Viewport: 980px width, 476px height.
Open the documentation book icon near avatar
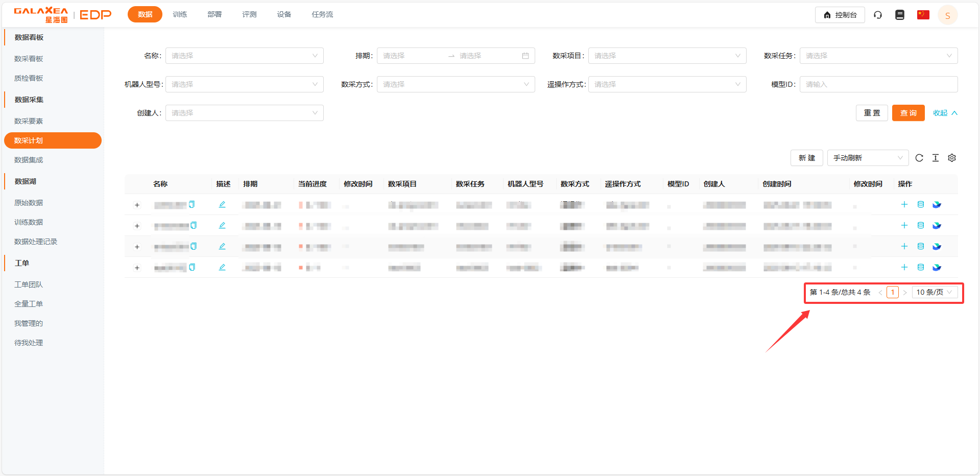pyautogui.click(x=899, y=15)
